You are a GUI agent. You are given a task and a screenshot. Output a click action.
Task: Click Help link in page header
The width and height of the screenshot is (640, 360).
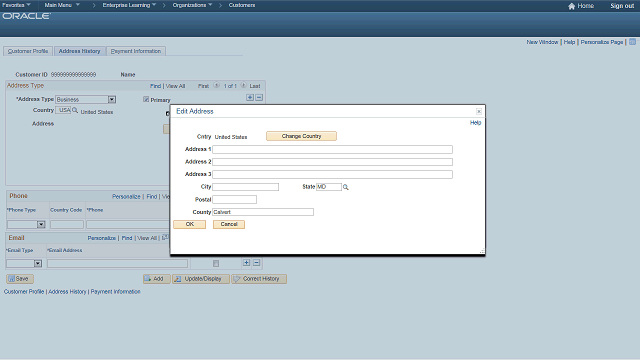pos(569,42)
